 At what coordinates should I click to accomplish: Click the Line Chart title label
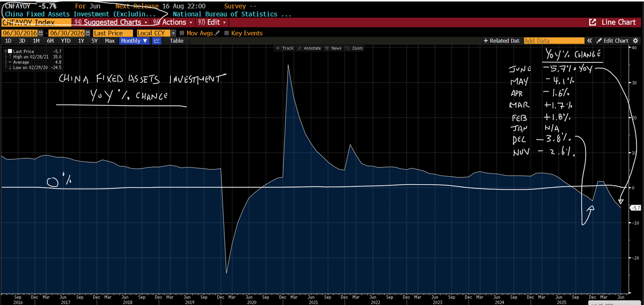(618, 23)
